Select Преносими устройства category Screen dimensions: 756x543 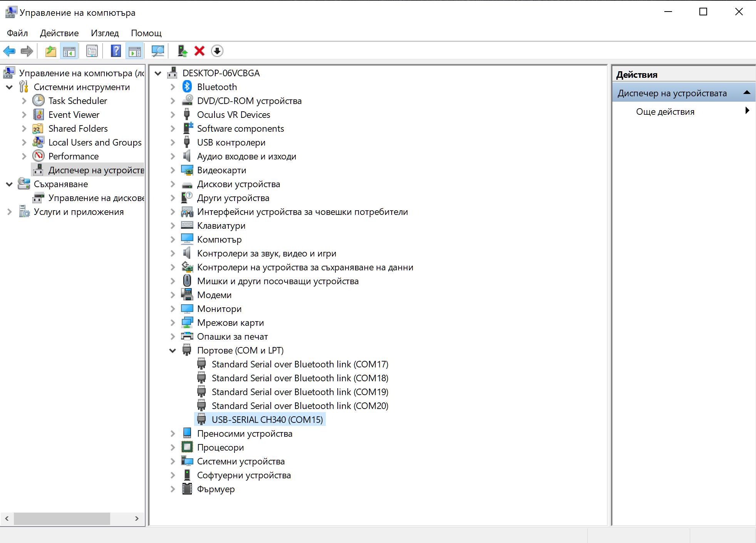[x=245, y=433]
